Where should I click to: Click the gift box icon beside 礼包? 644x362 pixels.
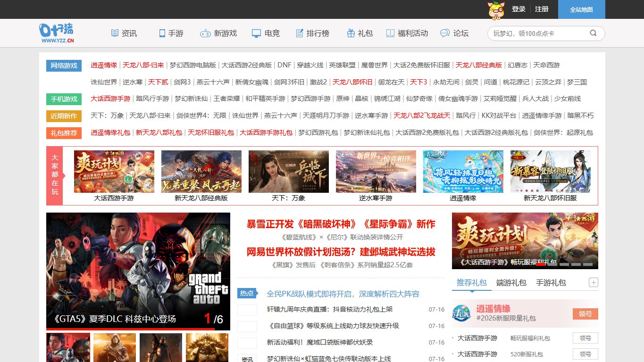coord(351,33)
